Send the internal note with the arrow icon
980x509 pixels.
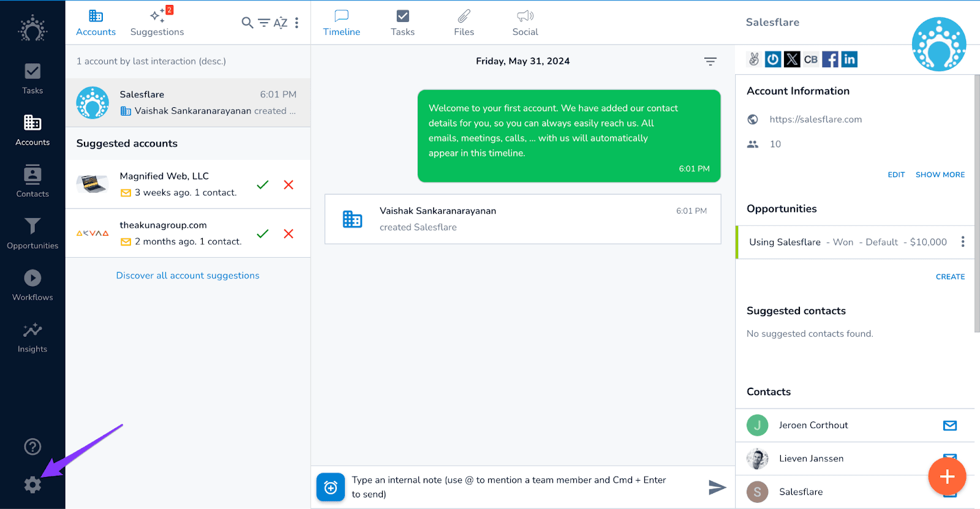pos(717,487)
